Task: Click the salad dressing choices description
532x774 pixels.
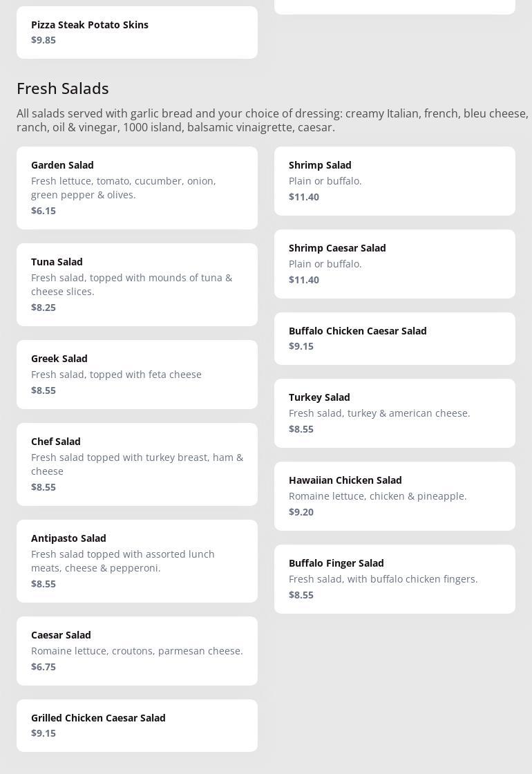Action: 272,120
